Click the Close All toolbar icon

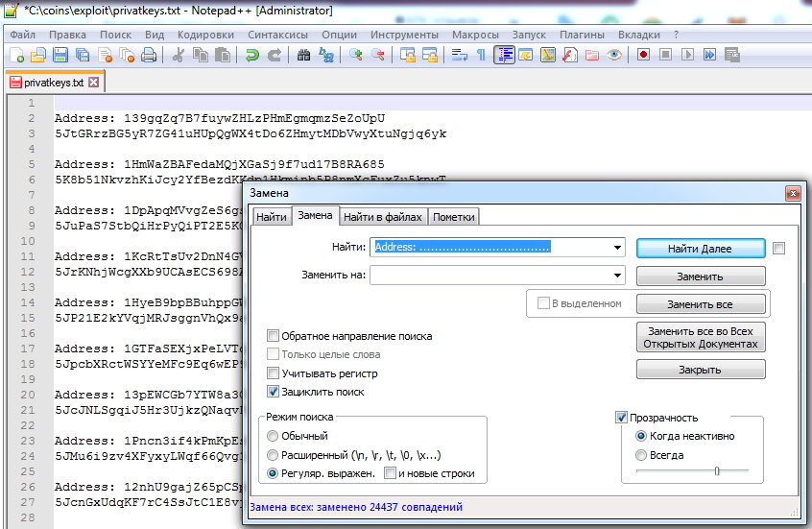(x=127, y=55)
